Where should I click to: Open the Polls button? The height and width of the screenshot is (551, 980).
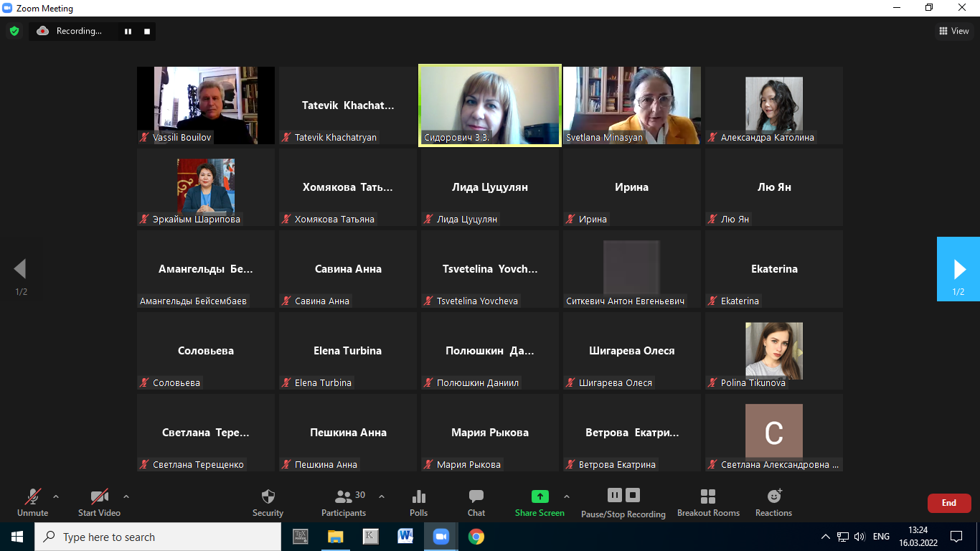[x=419, y=502]
